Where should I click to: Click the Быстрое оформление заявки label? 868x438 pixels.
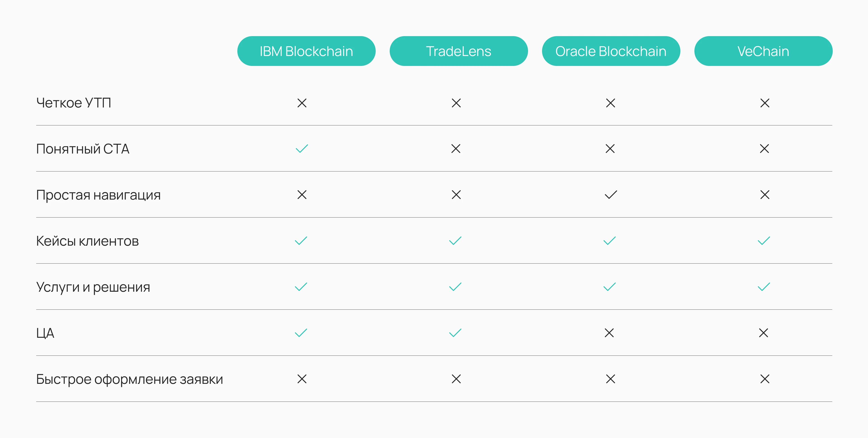[x=129, y=380]
